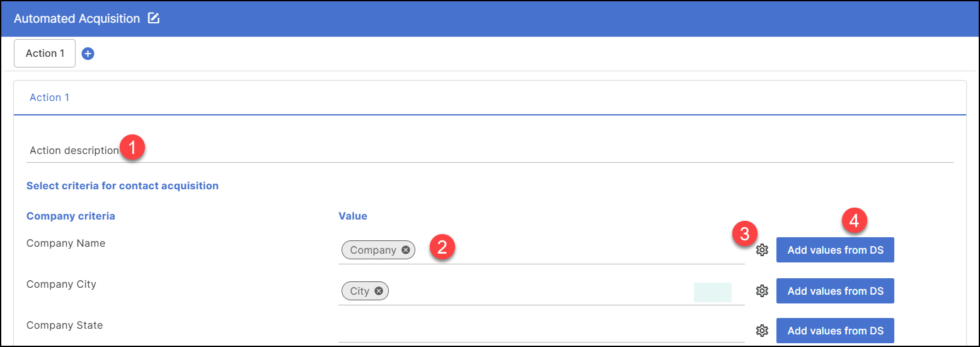Add values from DS for Company Name
The width and height of the screenshot is (980, 347).
click(x=835, y=250)
